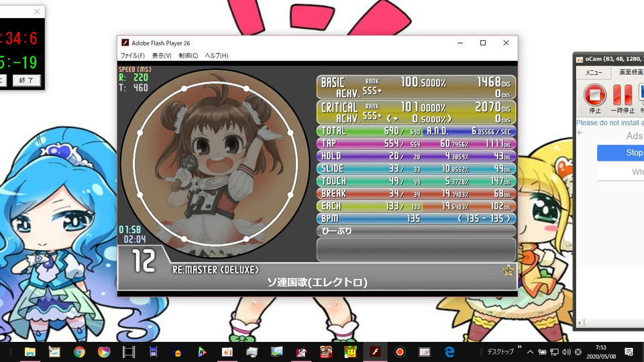Open the grey filmstrip video app in taskbar
The image size is (644, 362).
click(129, 352)
